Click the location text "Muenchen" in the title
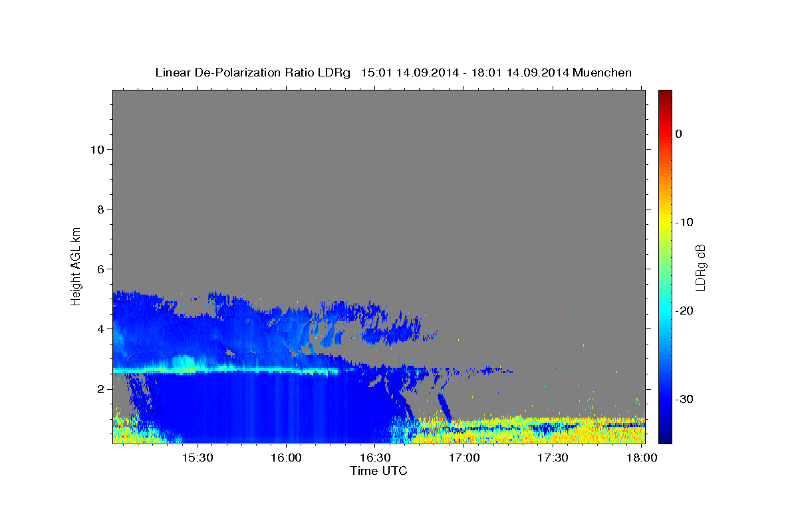Screen dimensions: 798x532 point(602,72)
